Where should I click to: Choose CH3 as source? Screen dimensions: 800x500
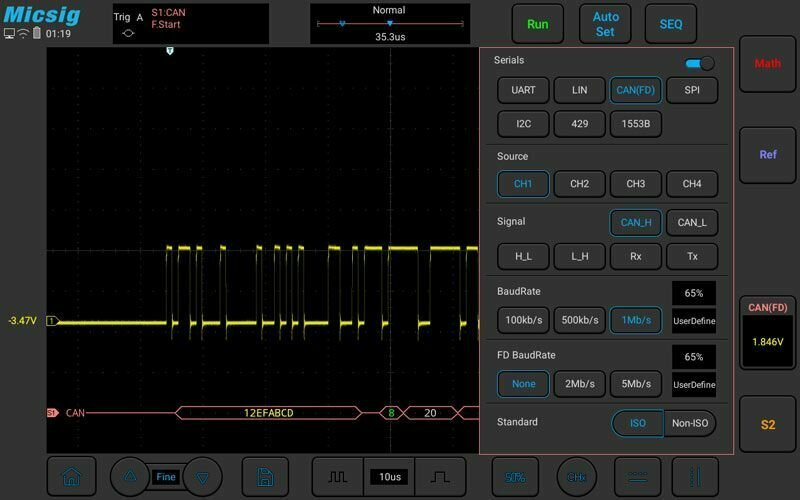[636, 184]
